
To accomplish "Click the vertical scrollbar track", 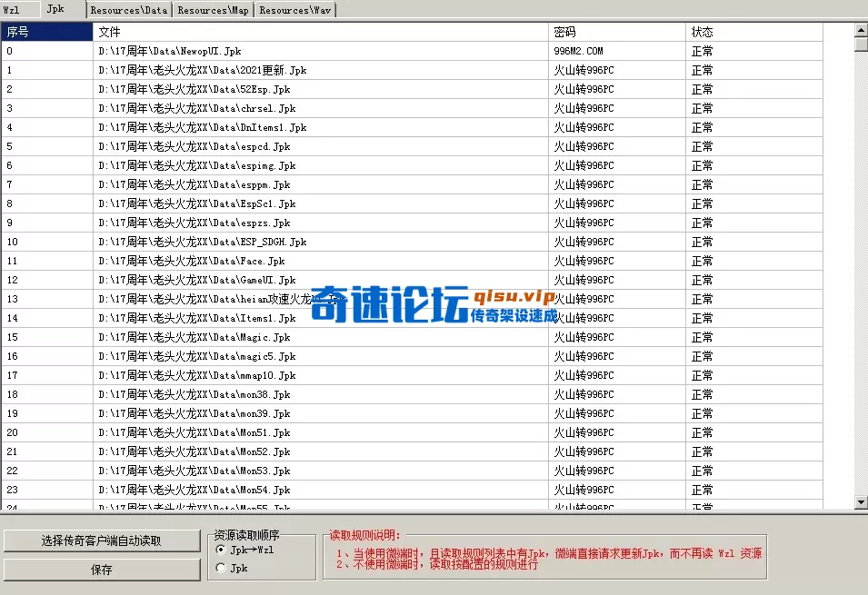I will 856,273.
